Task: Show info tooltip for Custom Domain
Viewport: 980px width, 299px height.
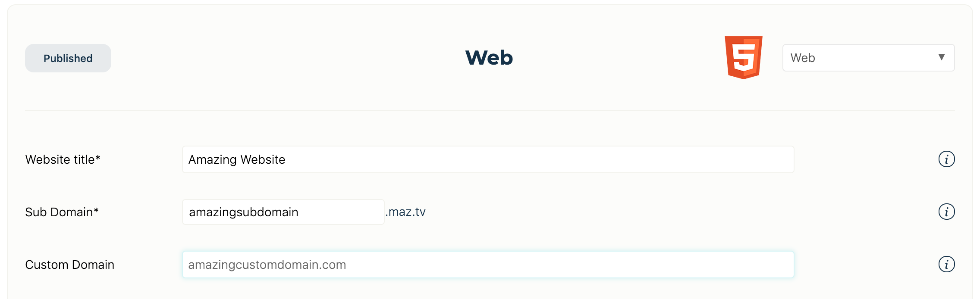Action: [x=946, y=264]
